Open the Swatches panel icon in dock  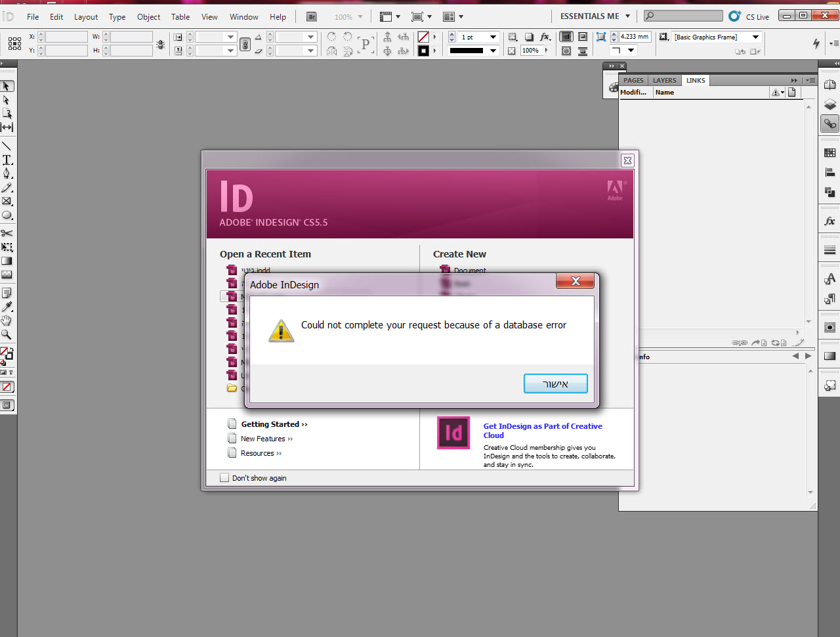tap(829, 153)
